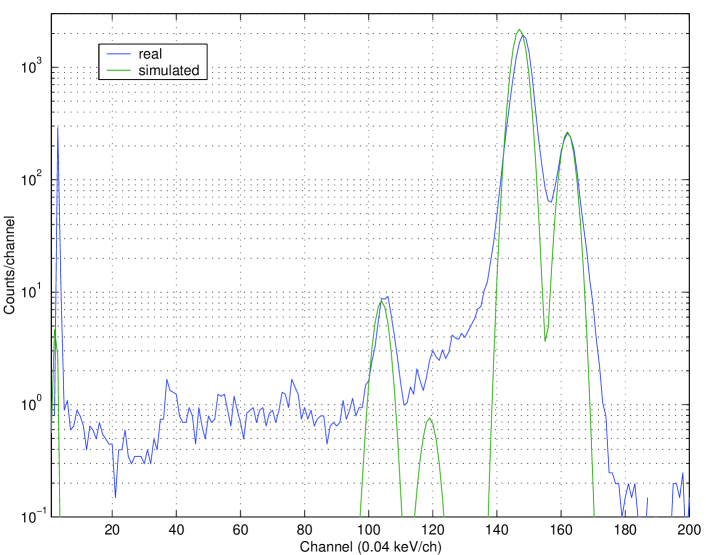
Task: Click the green line sample in legend
Action: coord(118,71)
